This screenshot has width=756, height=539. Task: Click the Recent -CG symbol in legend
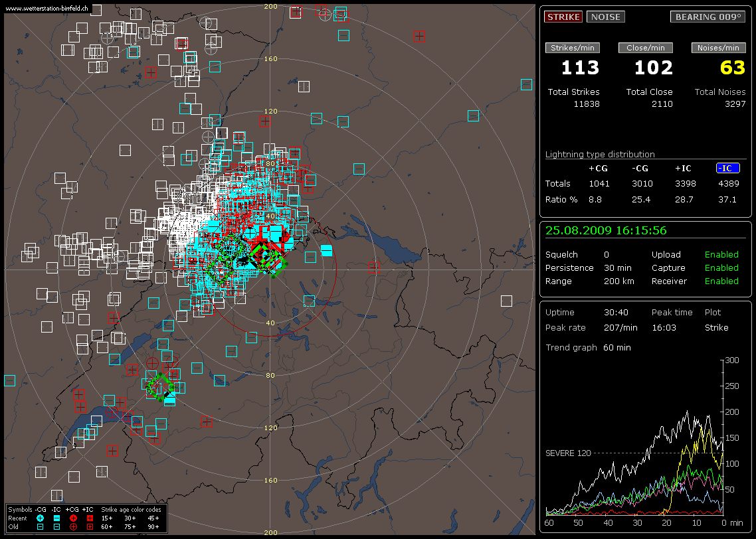tap(40, 518)
